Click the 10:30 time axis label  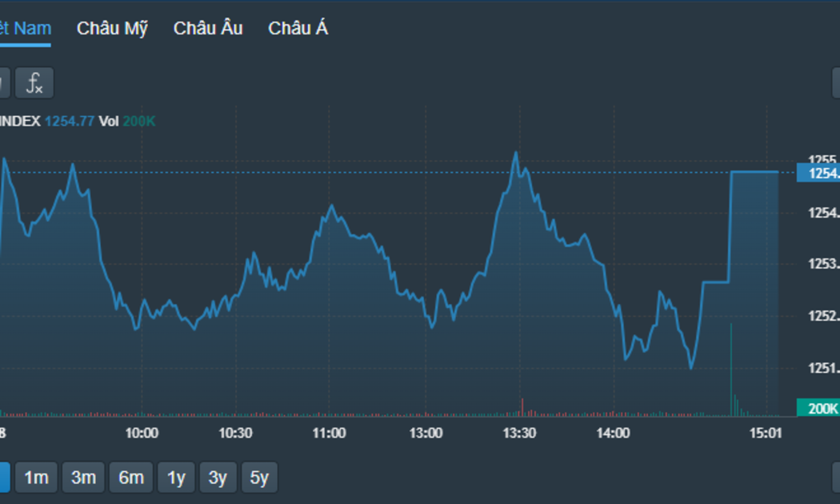pos(236,433)
